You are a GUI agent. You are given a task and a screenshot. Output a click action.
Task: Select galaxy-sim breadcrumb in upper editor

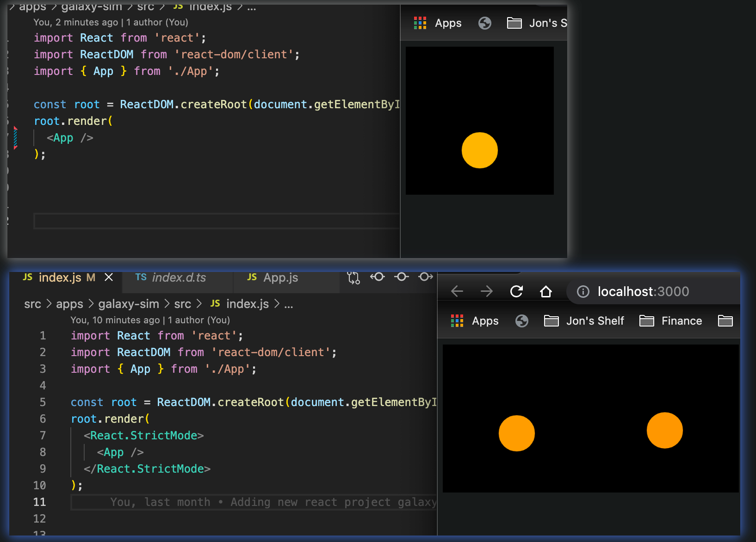pyautogui.click(x=92, y=6)
